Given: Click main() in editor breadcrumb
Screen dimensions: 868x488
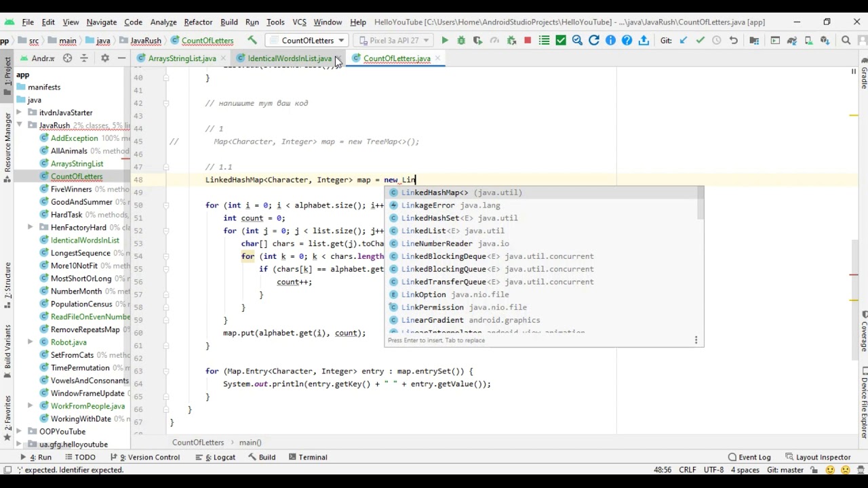Looking at the screenshot, I should 250,443.
